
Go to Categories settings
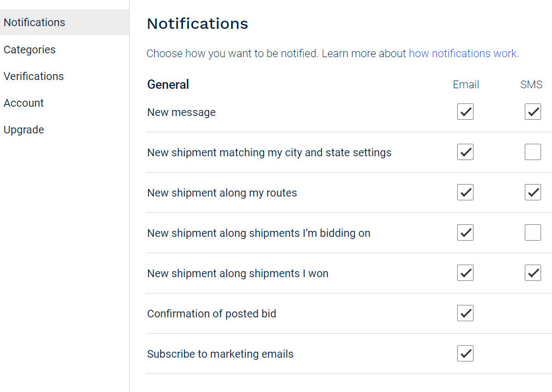point(29,50)
